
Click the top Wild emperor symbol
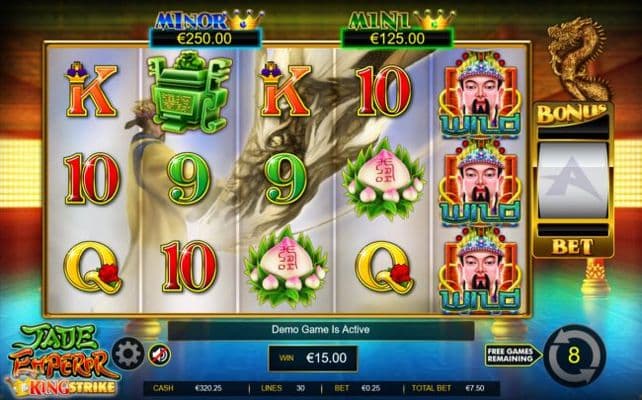[x=480, y=95]
